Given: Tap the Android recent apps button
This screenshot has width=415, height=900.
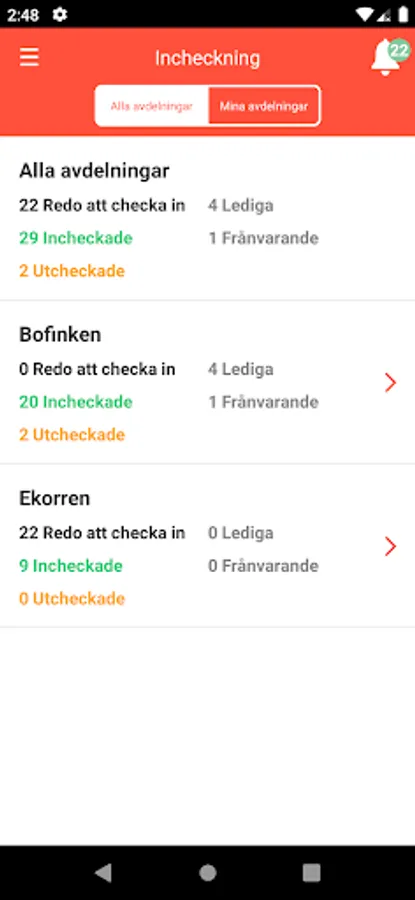Looking at the screenshot, I should point(311,872).
